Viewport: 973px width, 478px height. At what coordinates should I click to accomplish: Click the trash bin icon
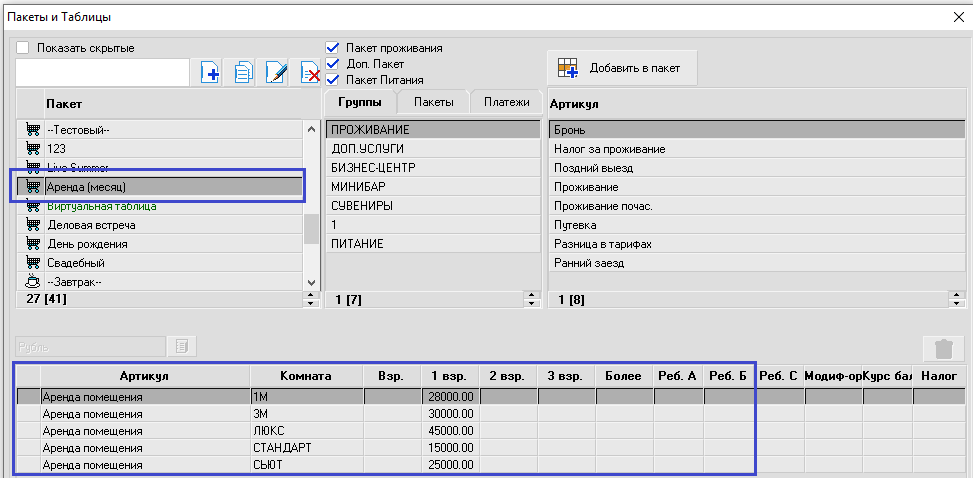tap(943, 348)
